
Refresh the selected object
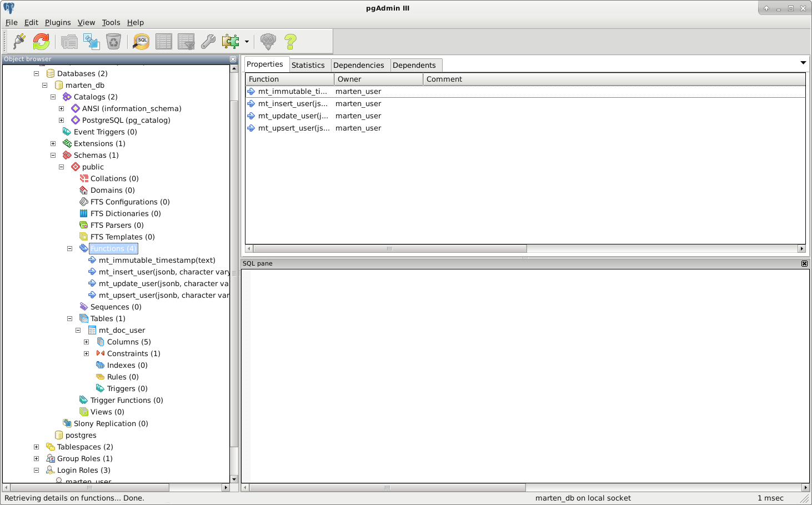pos(41,41)
